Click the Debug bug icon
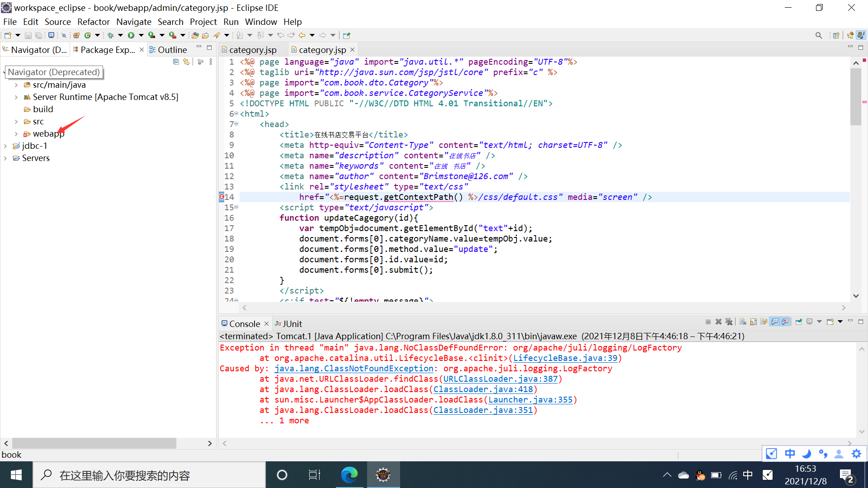Viewport: 868px width, 488px height. 110,35
